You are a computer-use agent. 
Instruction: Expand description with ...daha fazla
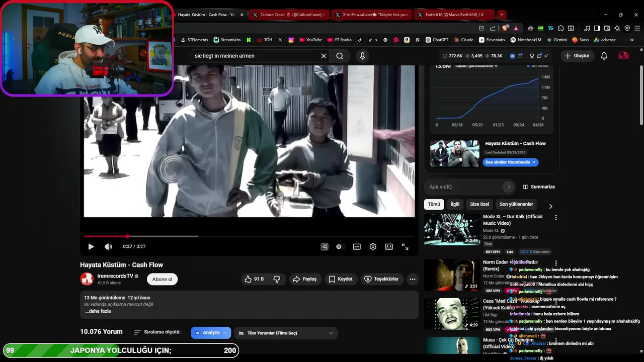[x=98, y=311]
